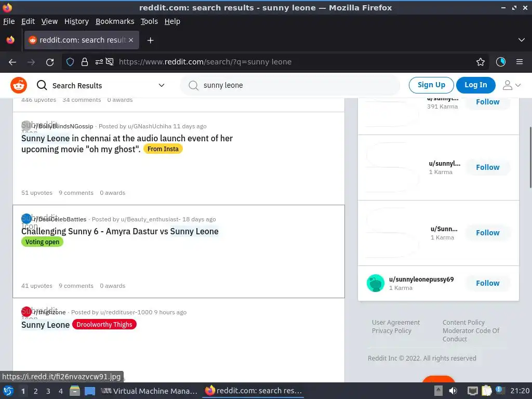
Task: Click the volume speaker tray icon
Action: (453, 391)
